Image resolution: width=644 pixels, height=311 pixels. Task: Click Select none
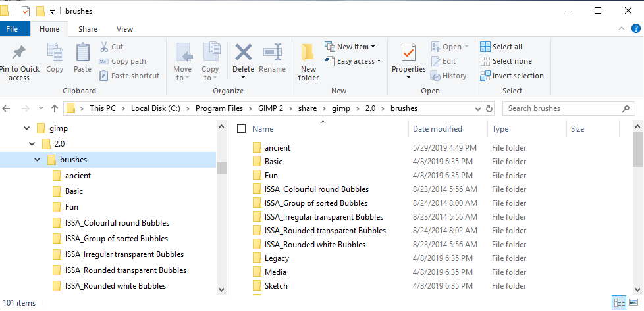(x=506, y=61)
